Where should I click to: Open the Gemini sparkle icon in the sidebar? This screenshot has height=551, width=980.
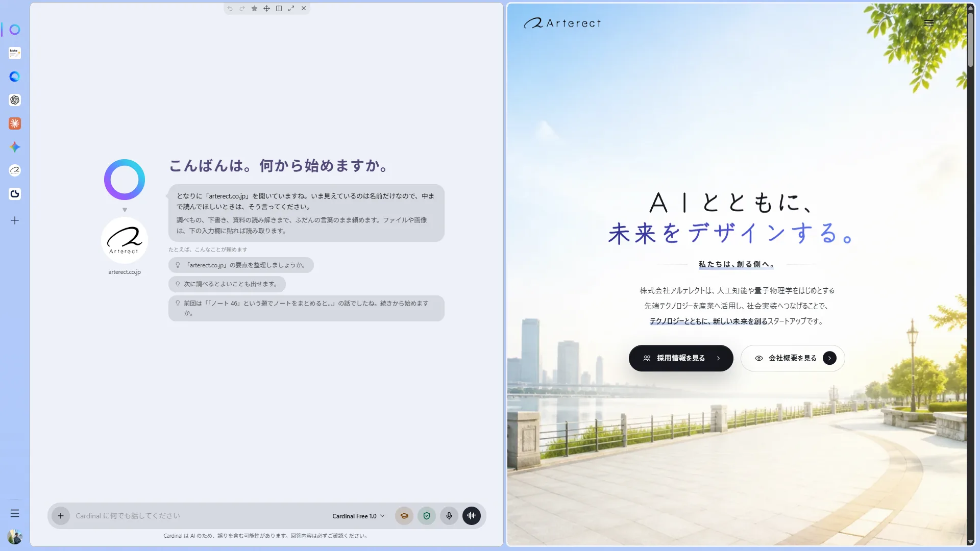[x=15, y=147]
